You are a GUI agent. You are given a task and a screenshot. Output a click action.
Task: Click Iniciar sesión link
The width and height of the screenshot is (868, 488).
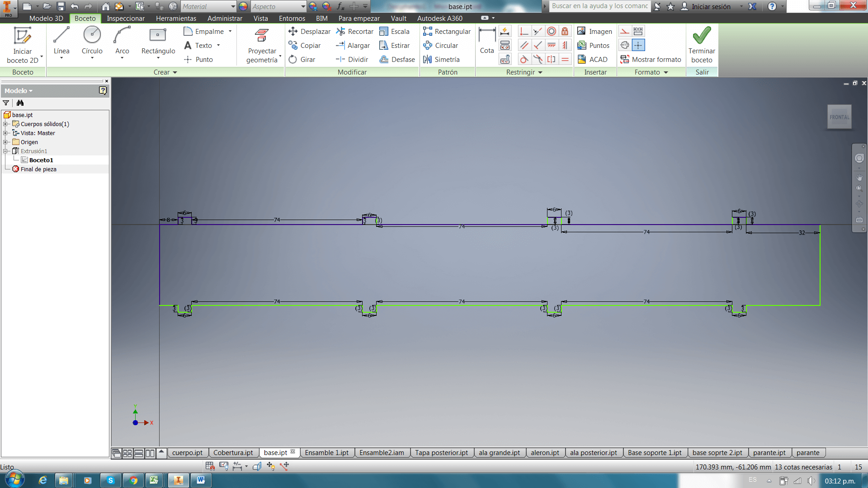711,6
